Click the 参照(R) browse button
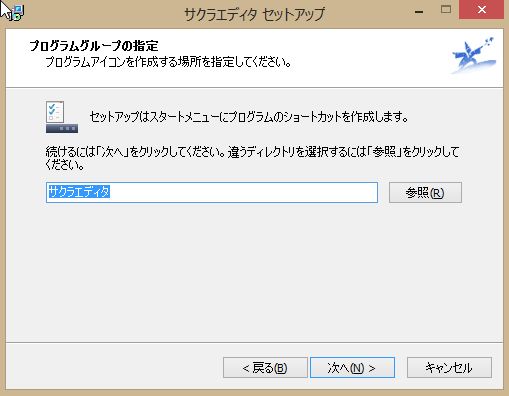The height and width of the screenshot is (396, 509). [x=425, y=192]
